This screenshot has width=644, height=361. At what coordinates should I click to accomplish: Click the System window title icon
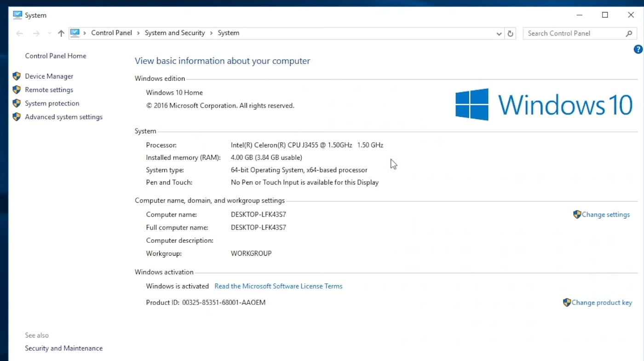click(x=17, y=15)
